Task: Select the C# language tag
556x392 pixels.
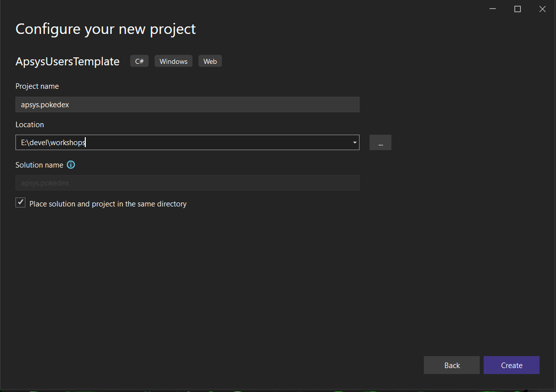Action: tap(139, 61)
